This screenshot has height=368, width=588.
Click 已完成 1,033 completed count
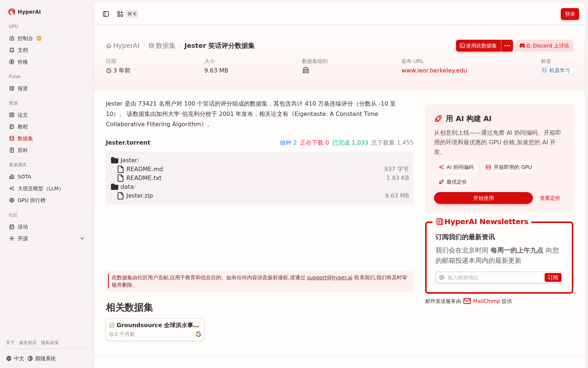pos(350,142)
